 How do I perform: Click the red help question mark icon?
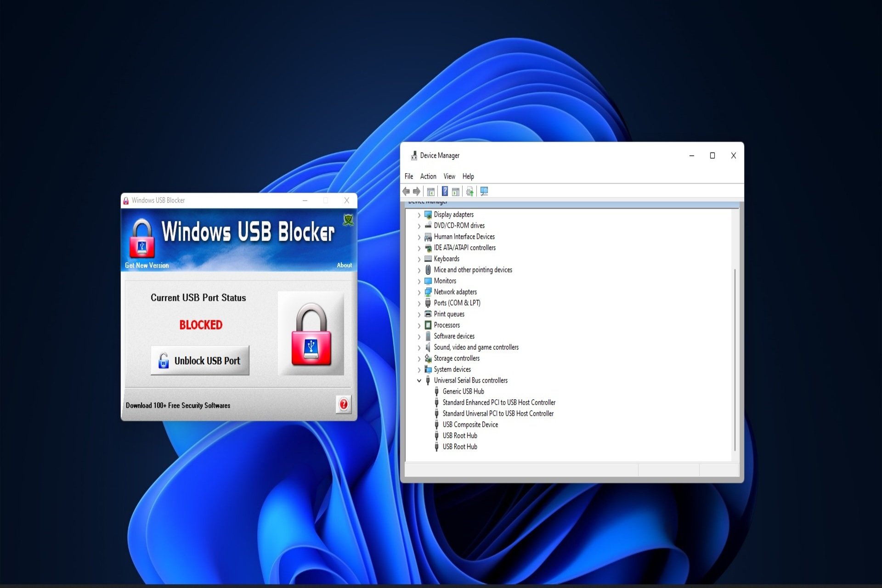(x=343, y=404)
